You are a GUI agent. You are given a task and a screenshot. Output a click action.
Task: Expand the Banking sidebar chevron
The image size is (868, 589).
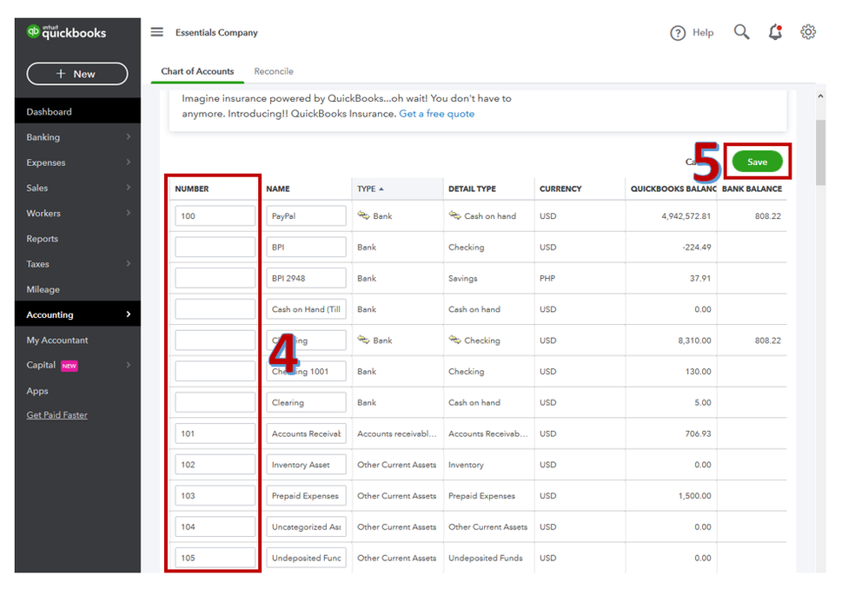[129, 136]
